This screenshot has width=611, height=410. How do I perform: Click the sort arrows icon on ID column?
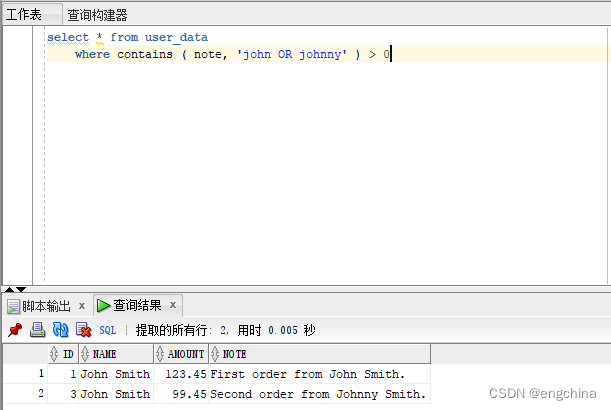coord(54,354)
